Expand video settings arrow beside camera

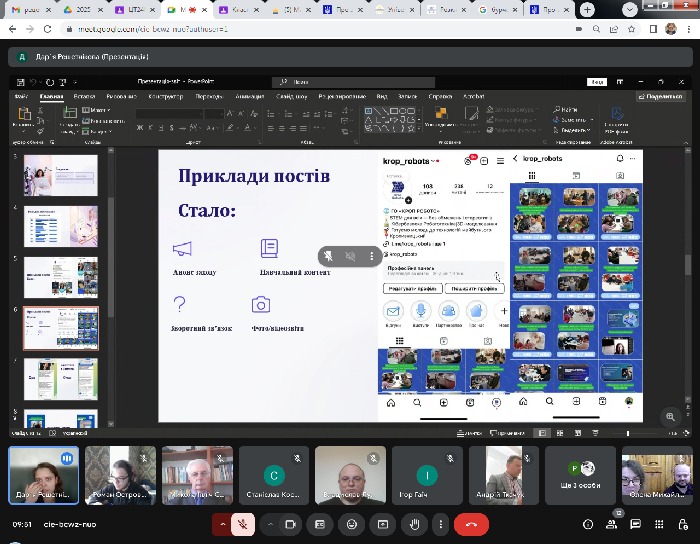271,523
